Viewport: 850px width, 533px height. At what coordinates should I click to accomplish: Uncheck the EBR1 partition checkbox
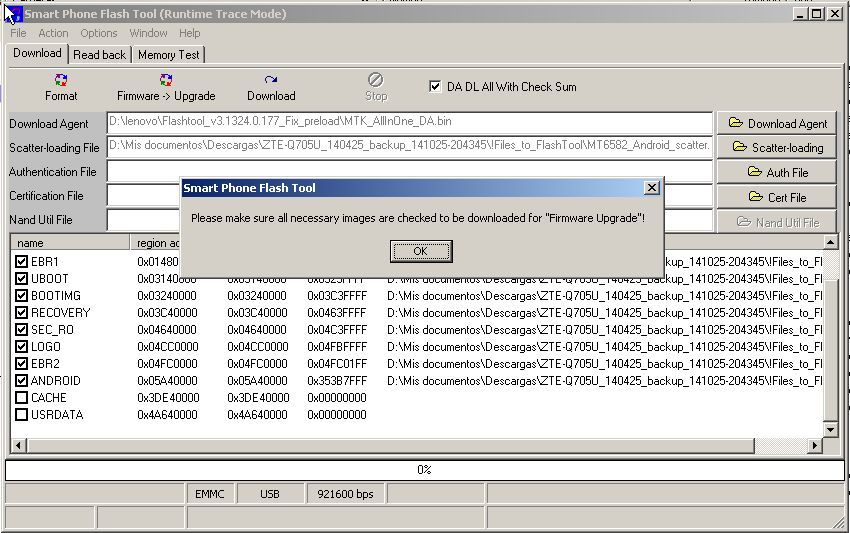[x=21, y=261]
